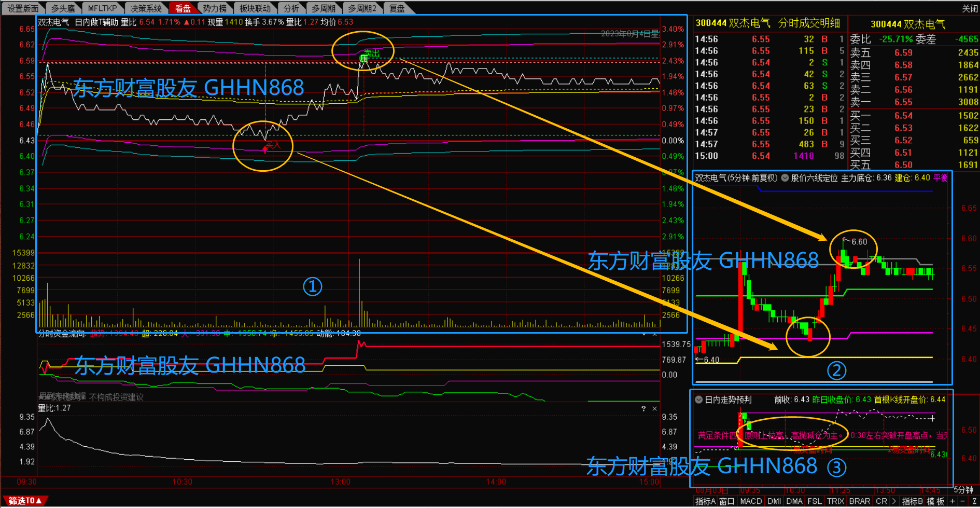980x508 pixels.
Task: Select the BRAR indicator
Action: pos(860,501)
